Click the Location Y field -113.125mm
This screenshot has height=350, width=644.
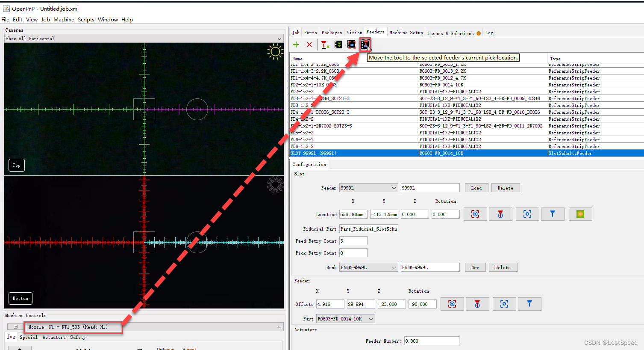[384, 214]
